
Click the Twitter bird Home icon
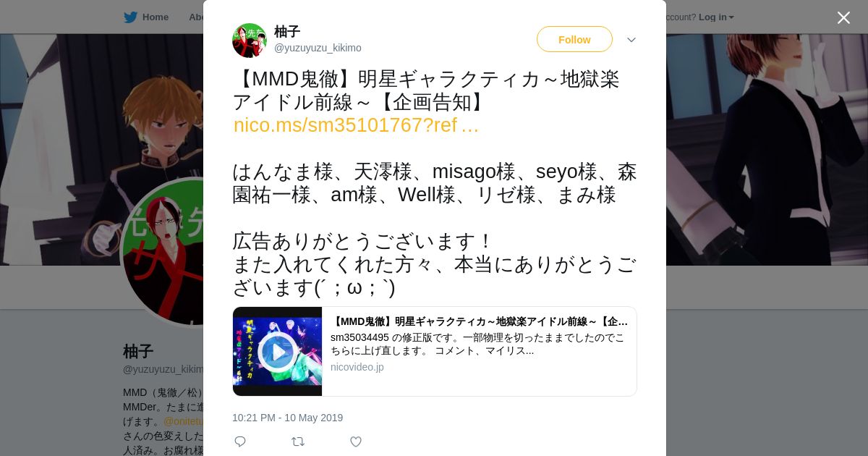[130, 17]
